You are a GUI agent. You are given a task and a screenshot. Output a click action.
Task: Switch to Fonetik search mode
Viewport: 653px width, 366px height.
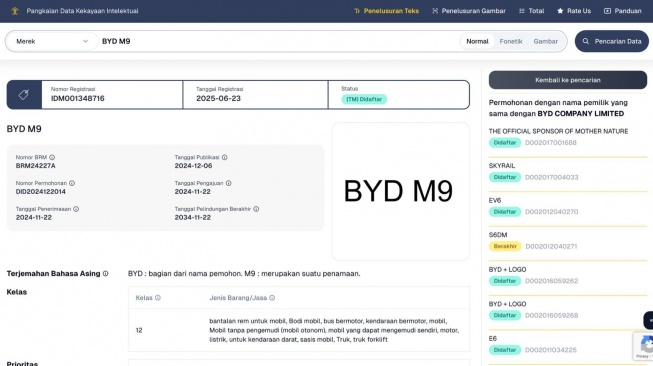point(511,41)
